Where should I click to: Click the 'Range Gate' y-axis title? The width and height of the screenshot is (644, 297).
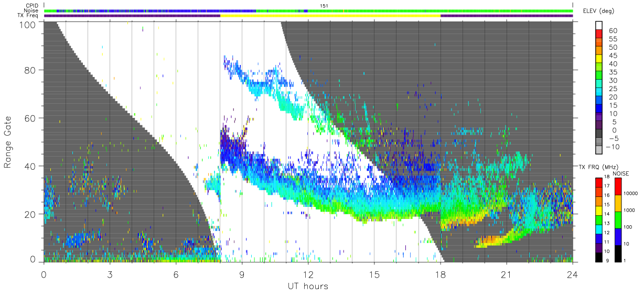pos(8,142)
